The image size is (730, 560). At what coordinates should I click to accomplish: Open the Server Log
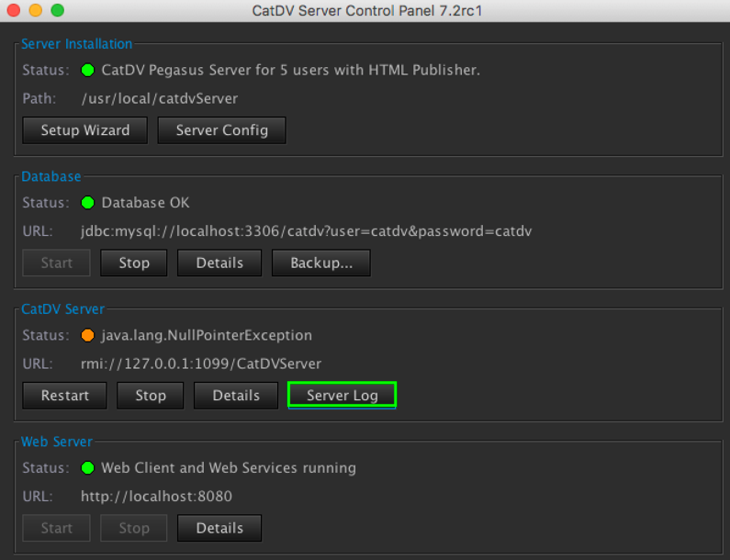pos(343,396)
